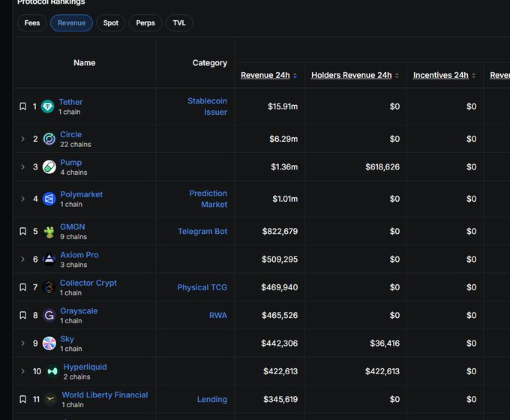Screen dimensions: 510x420
Task: Expand the Polymarket row
Action: 22,199
